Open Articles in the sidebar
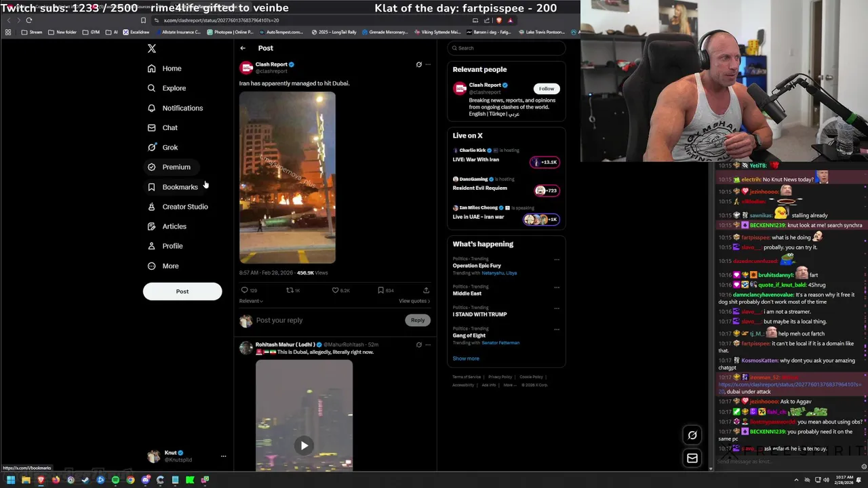 167,226
